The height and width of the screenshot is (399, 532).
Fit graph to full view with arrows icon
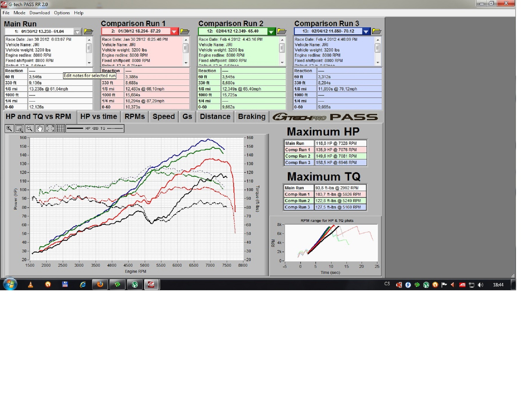click(x=50, y=128)
